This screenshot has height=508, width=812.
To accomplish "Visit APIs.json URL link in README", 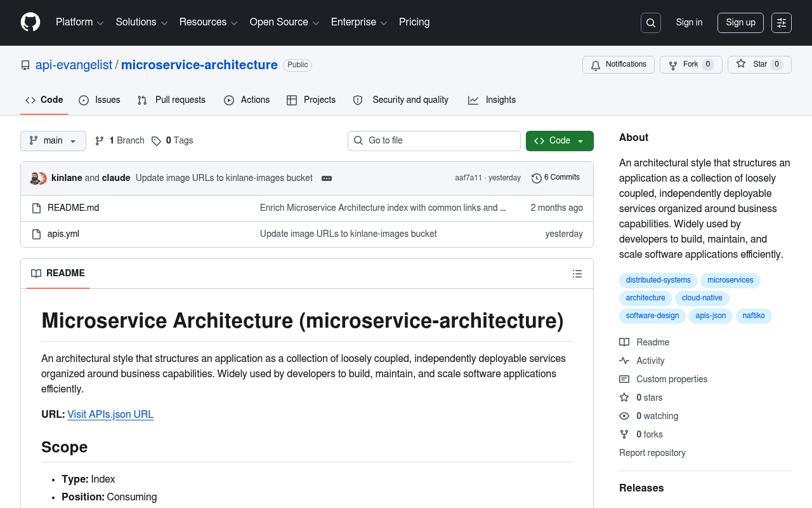I will (110, 415).
